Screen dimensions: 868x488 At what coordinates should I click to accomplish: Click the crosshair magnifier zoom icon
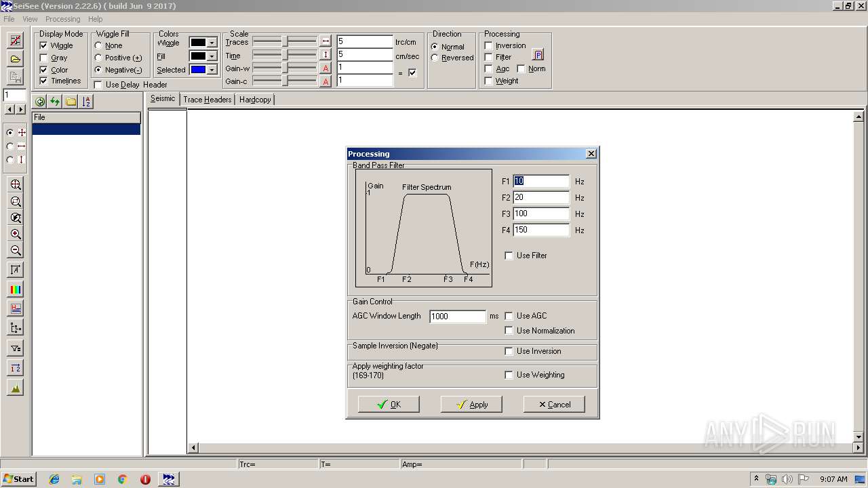(x=16, y=185)
